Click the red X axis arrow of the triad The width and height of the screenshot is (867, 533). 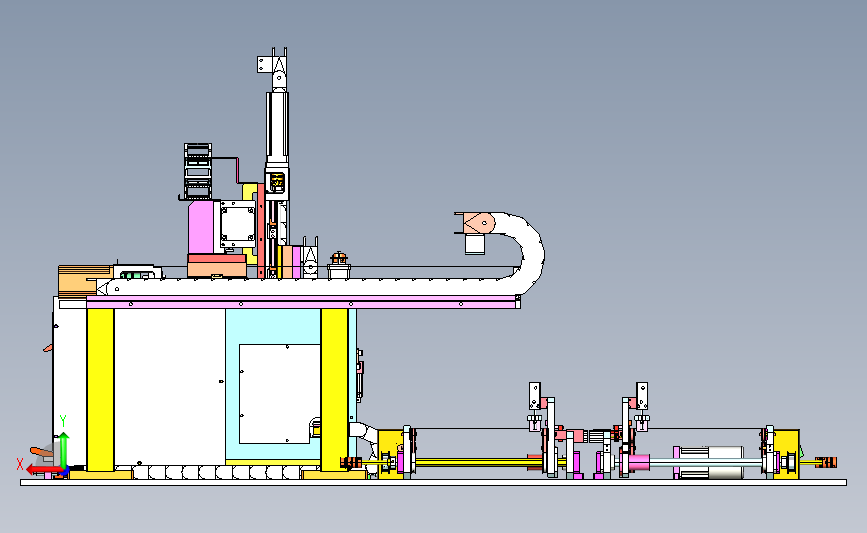(43, 471)
